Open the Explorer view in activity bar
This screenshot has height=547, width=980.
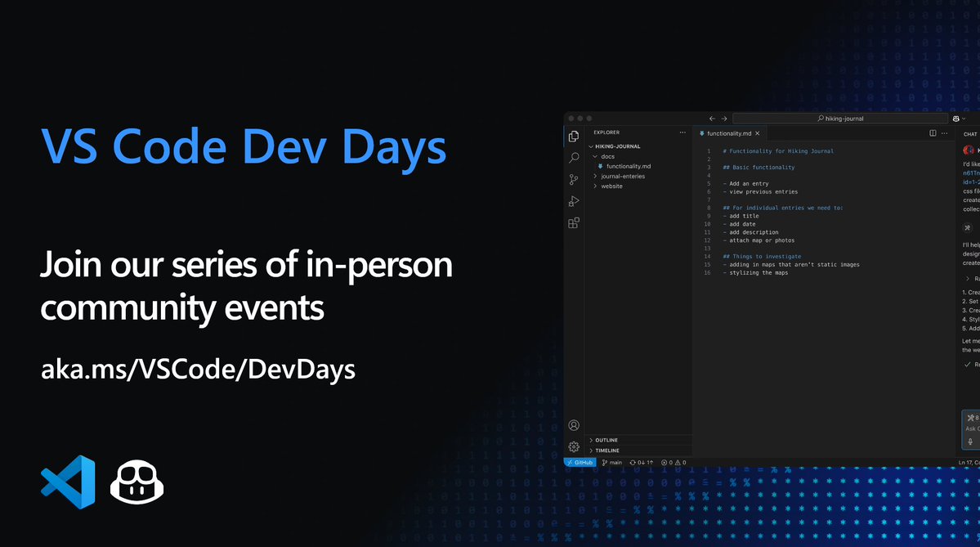(574, 137)
